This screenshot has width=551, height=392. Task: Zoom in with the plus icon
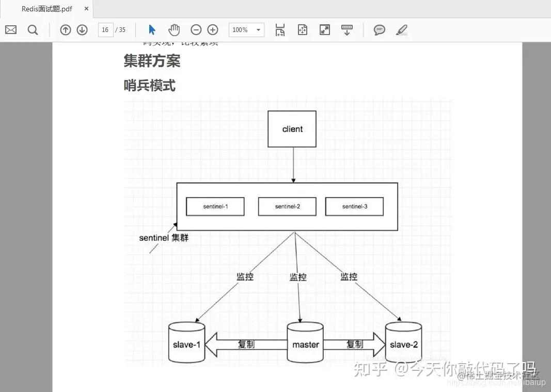(213, 30)
